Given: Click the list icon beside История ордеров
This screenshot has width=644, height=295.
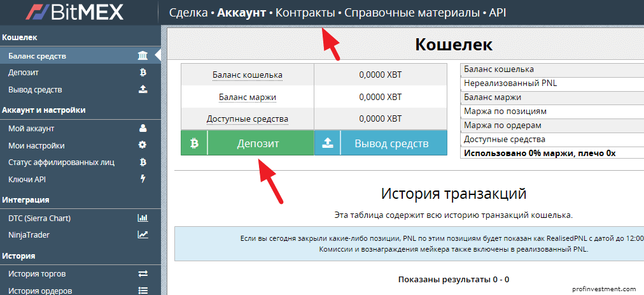Looking at the screenshot, I should (143, 290).
